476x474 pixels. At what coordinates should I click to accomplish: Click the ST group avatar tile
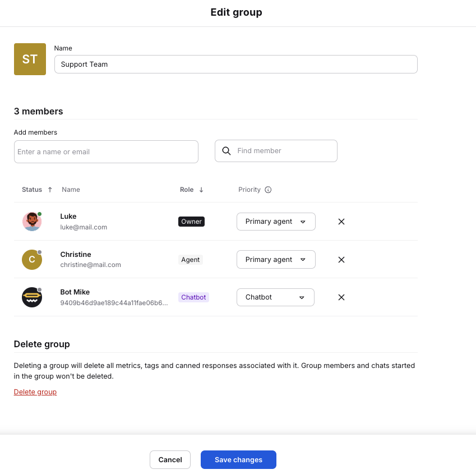[30, 59]
